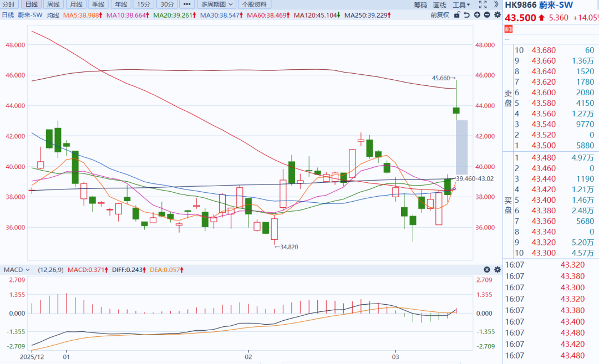Expand the 多周期图 dropdown

pyautogui.click(x=217, y=5)
